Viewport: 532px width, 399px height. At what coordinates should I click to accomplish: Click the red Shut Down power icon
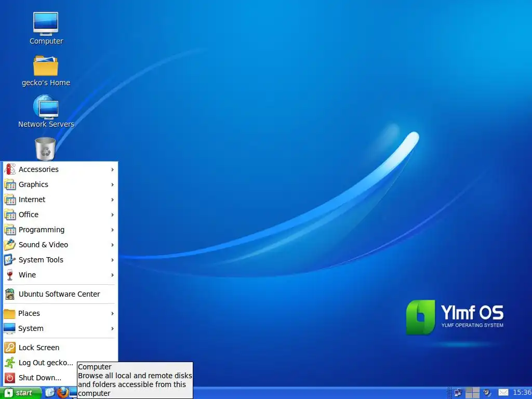(x=10, y=378)
